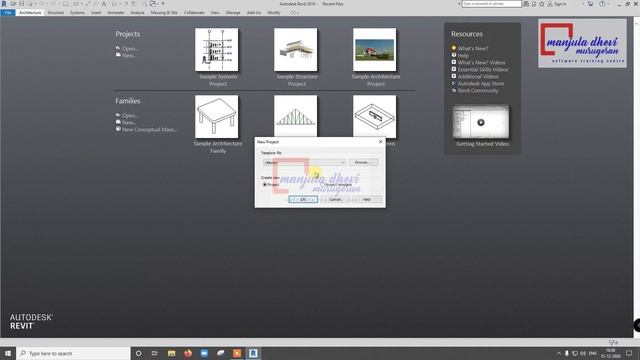Screen dimensions: 640x360
Task: Open the File tab
Action: pos(8,13)
